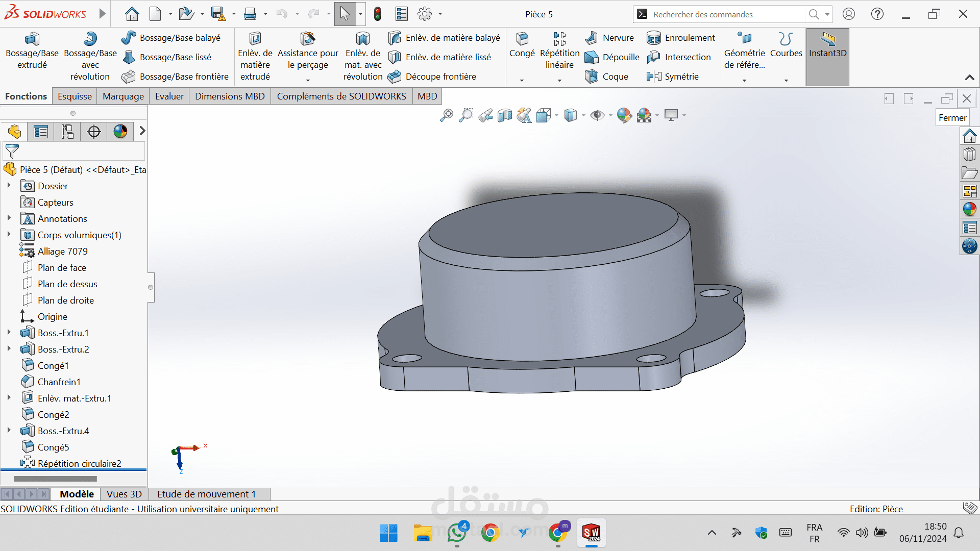Open the ConfigurationManager tab icon

click(67, 132)
